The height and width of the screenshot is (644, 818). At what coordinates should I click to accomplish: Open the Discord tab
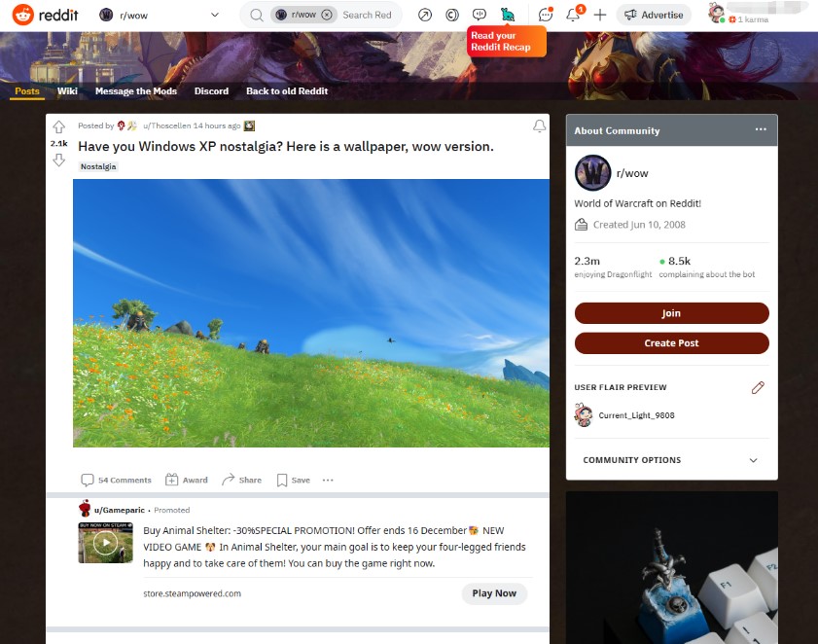[211, 91]
